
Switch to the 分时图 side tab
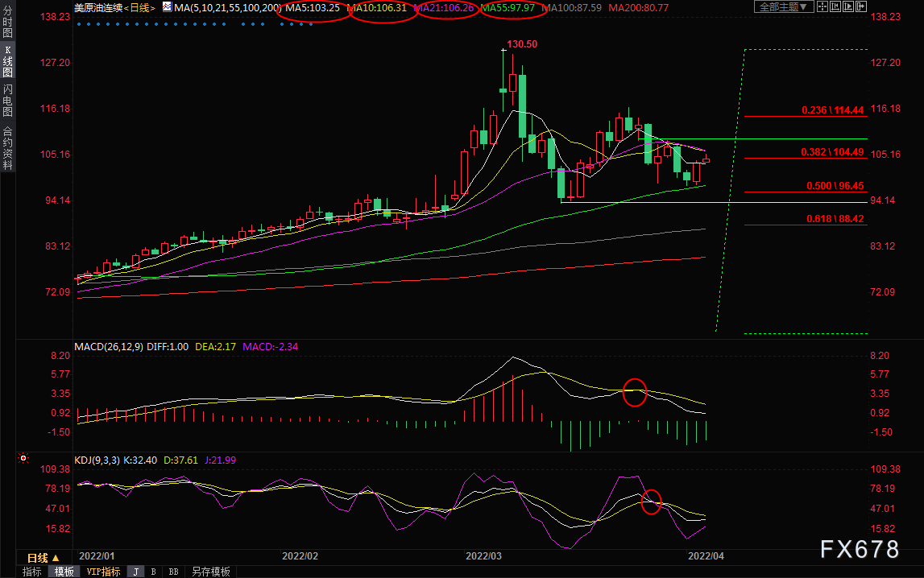7,27
